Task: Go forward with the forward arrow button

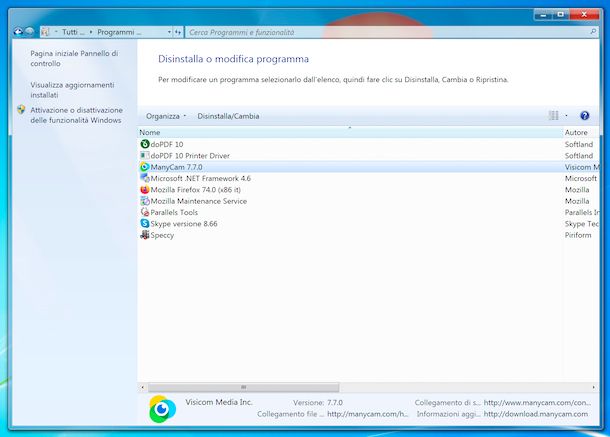Action: pyautogui.click(x=29, y=32)
